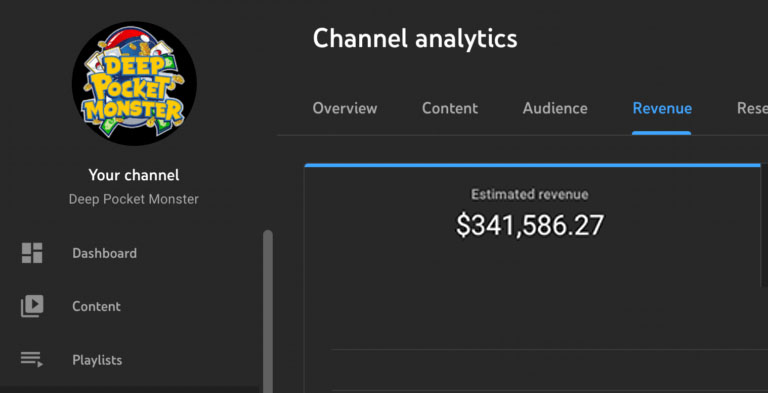The width and height of the screenshot is (768, 393).
Task: Switch to the Overview analytics tab
Action: coord(345,108)
